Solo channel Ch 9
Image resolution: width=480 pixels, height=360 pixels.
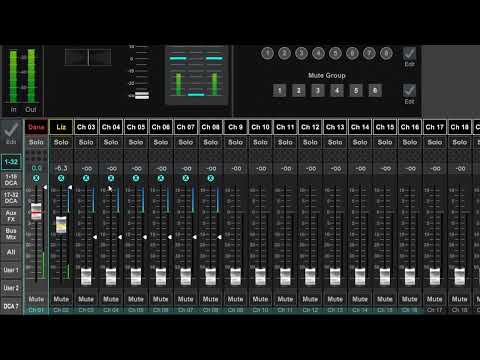tap(235, 142)
